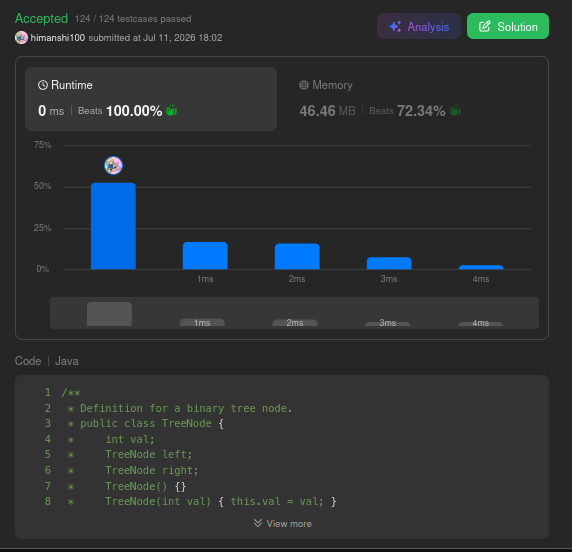Screen dimensions: 572x552
Task: Select the 3ms segment in minimap slider
Action: [x=388, y=324]
